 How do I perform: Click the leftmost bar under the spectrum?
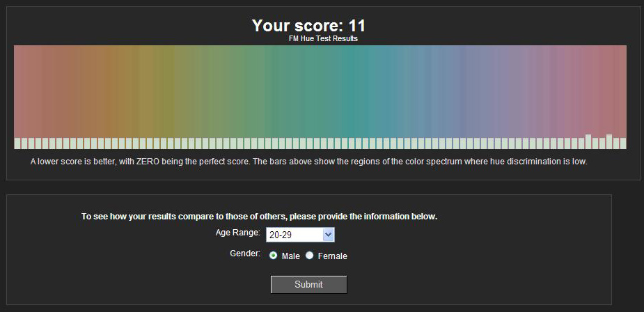tap(17, 143)
